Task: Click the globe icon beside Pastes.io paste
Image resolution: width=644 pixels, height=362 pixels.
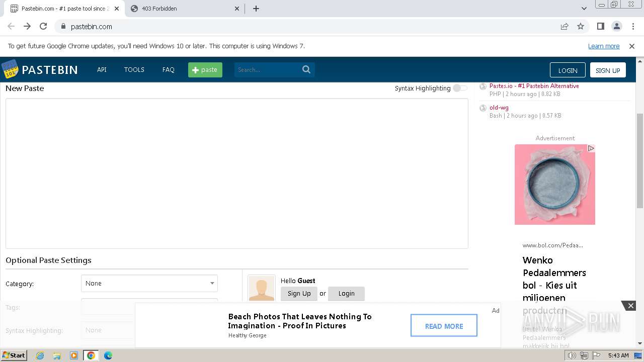Action: coord(483,86)
